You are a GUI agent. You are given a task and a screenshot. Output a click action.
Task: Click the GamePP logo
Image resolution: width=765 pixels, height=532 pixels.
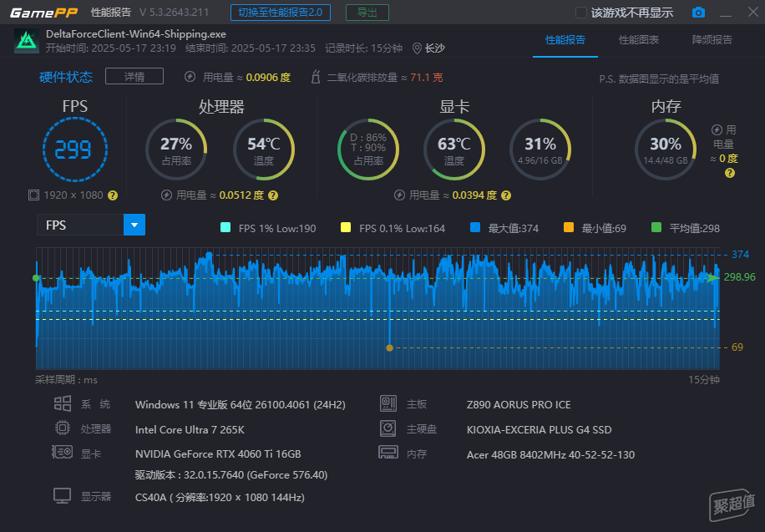(x=44, y=13)
